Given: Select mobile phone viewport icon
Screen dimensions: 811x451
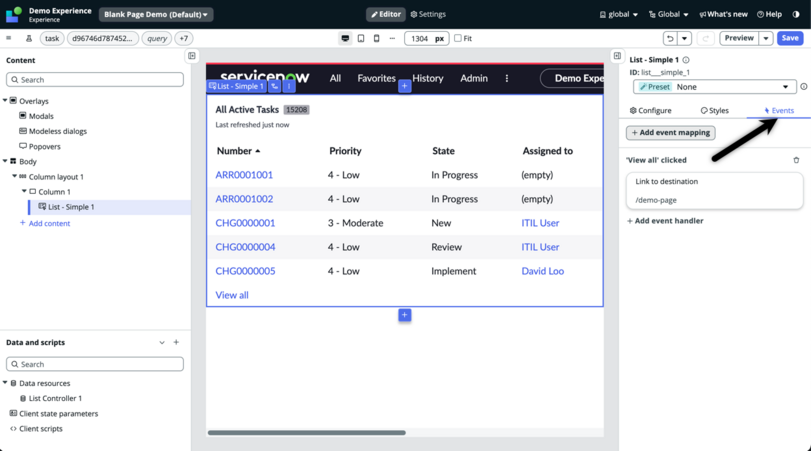Looking at the screenshot, I should pyautogui.click(x=377, y=38).
